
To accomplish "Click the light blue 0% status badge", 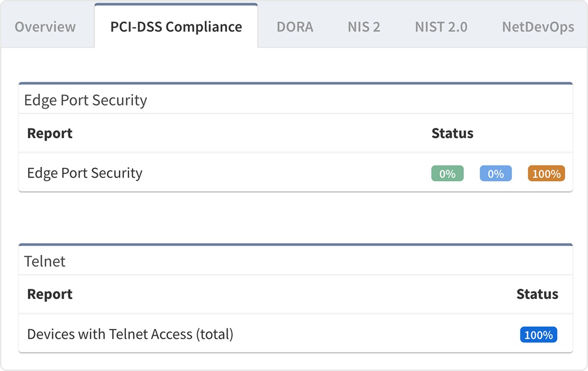I will (495, 174).
